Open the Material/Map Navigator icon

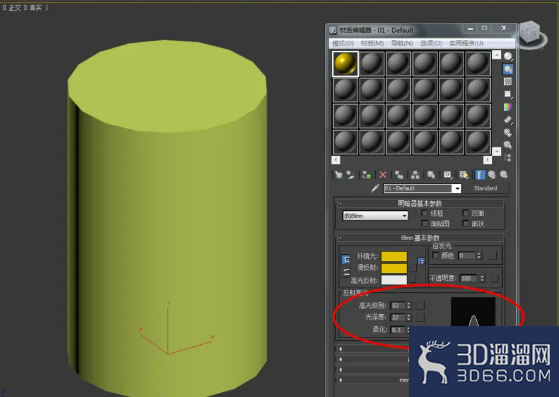point(508,157)
